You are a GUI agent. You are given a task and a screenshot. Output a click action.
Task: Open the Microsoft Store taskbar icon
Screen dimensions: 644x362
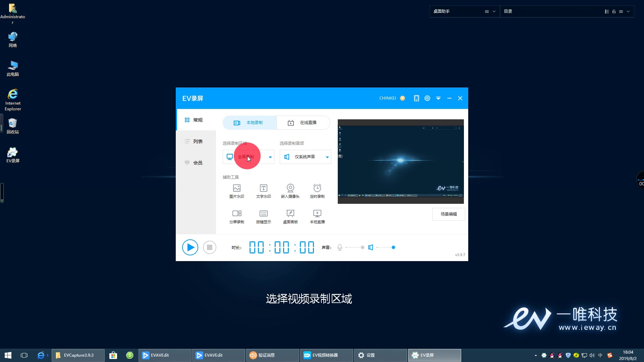(x=113, y=355)
